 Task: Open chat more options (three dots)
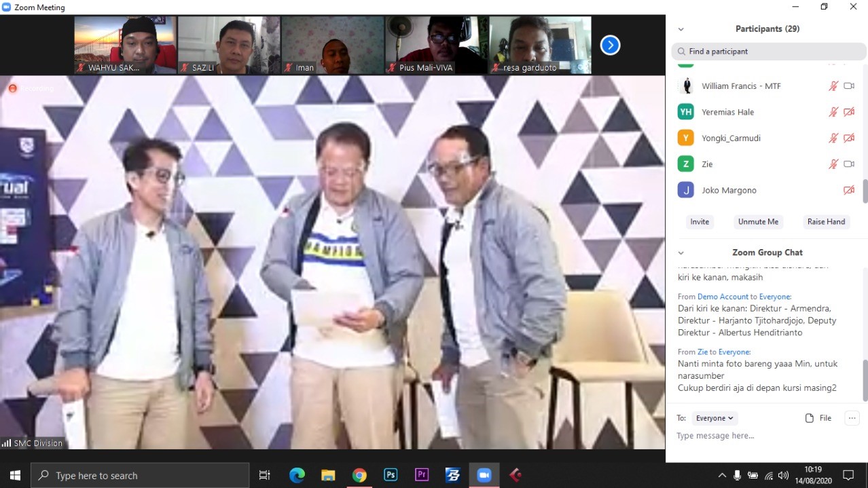(852, 418)
